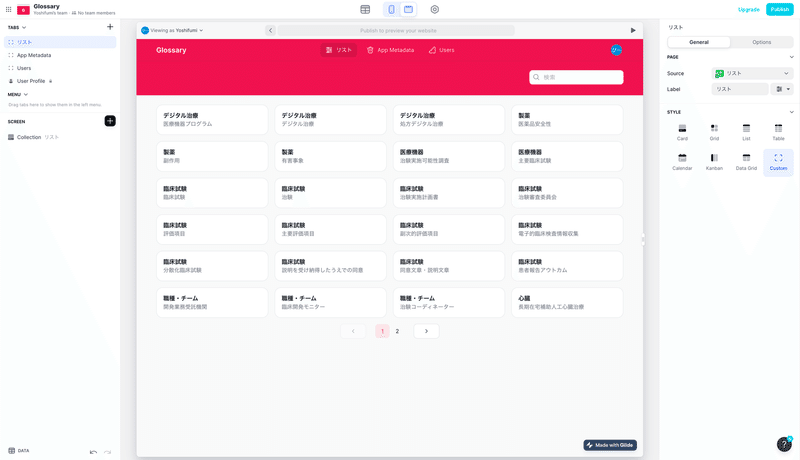Viewport: 800px width, 460px height.
Task: Select page 1 in pagination
Action: coord(382,331)
